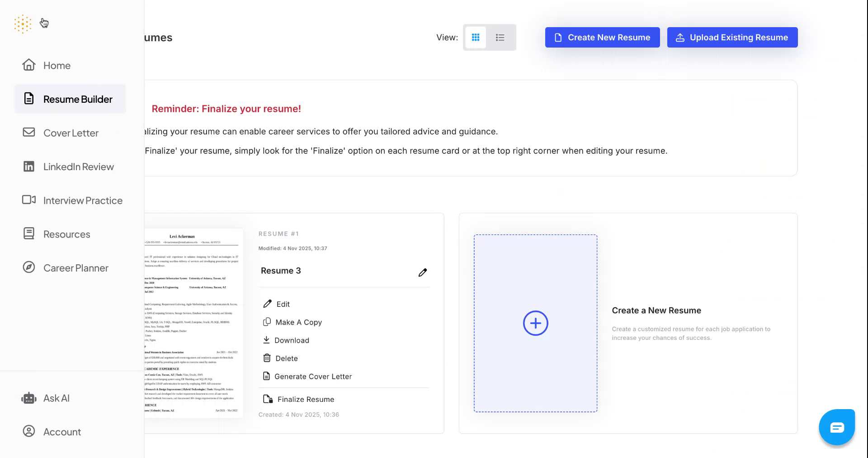Screen dimensions: 868x458
Task: Click the Ask AI headset icon
Action: (28, 398)
